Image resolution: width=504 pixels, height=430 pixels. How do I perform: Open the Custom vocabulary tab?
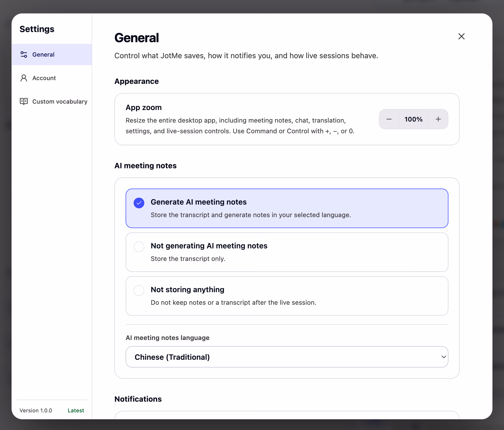pos(52,101)
